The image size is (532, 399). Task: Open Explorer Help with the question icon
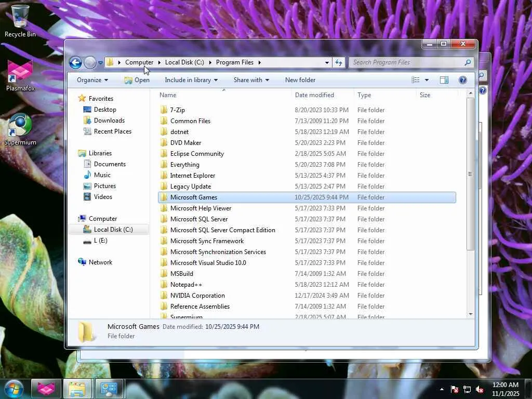463,80
